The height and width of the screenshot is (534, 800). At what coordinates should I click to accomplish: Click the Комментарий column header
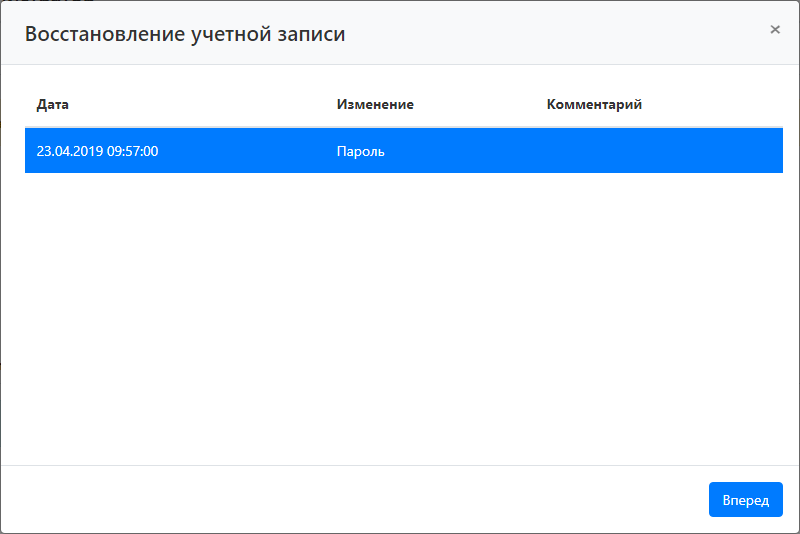pyautogui.click(x=594, y=104)
